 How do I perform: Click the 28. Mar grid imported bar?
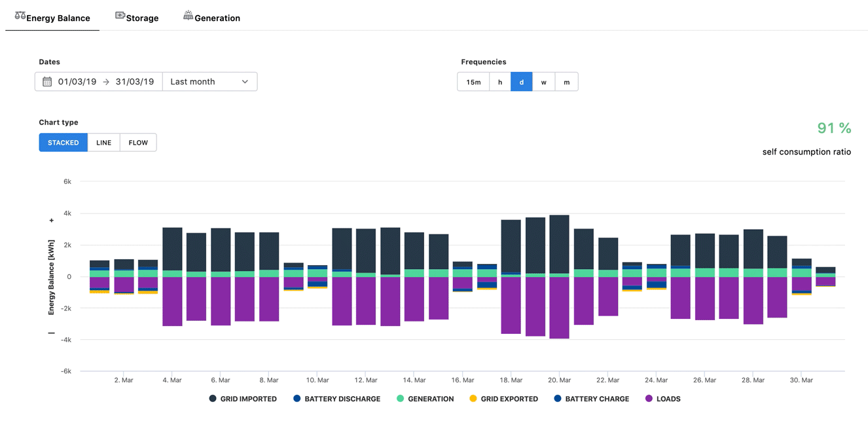(753, 249)
